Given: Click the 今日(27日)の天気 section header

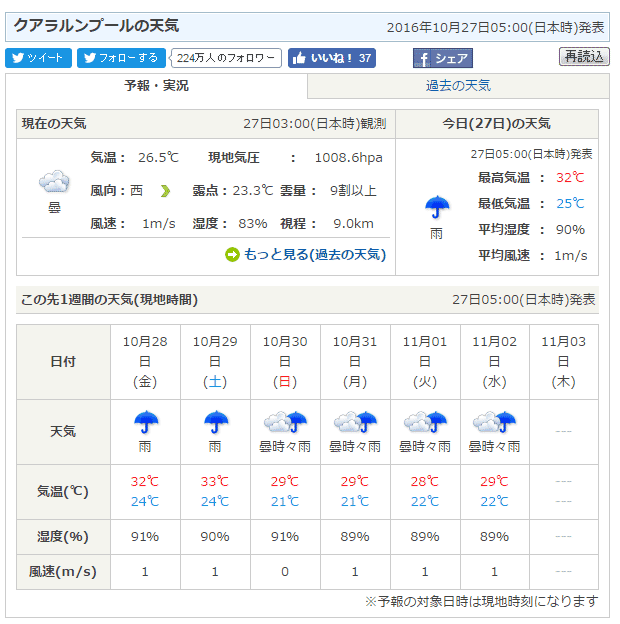Looking at the screenshot, I should tap(497, 124).
